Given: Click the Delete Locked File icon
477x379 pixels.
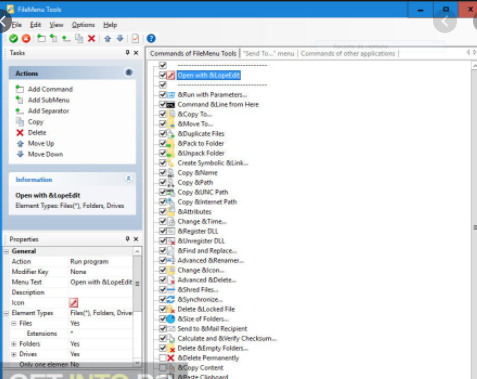Looking at the screenshot, I should click(171, 309).
